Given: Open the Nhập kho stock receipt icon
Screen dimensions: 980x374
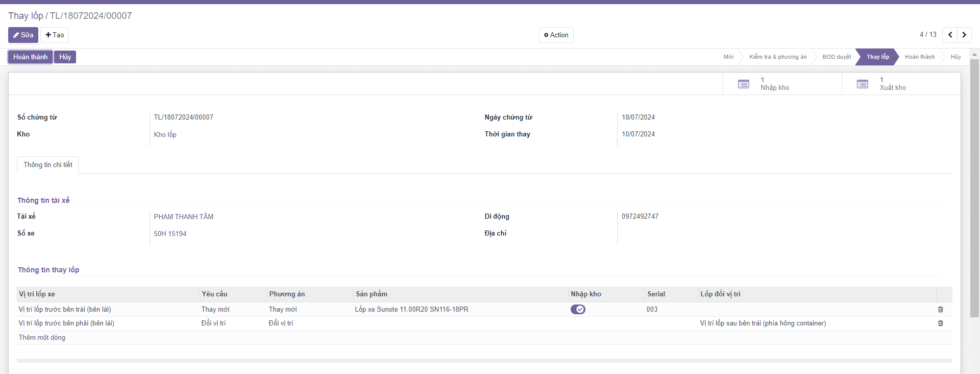Looking at the screenshot, I should [x=744, y=84].
